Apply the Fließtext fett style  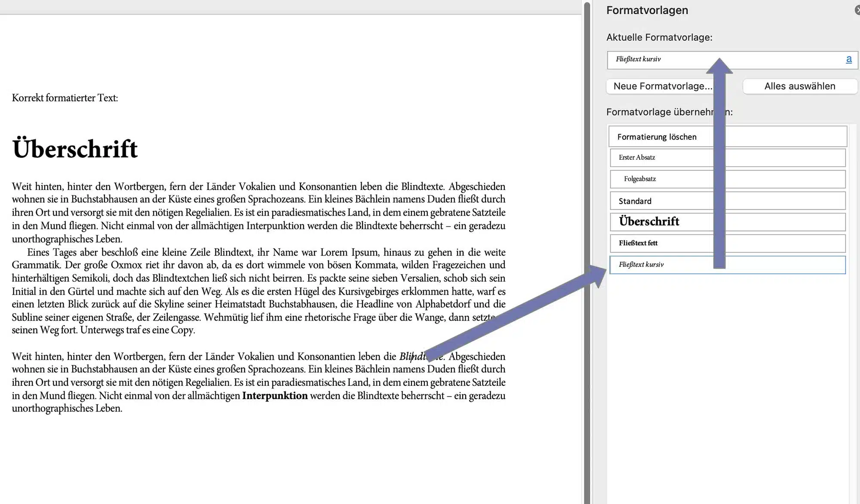pyautogui.click(x=728, y=243)
